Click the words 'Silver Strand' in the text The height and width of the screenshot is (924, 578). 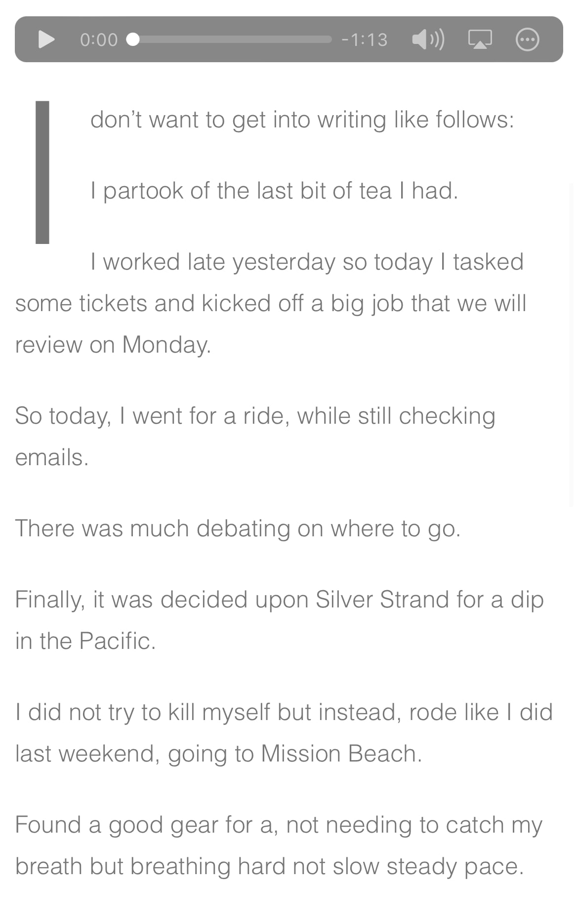click(382, 599)
